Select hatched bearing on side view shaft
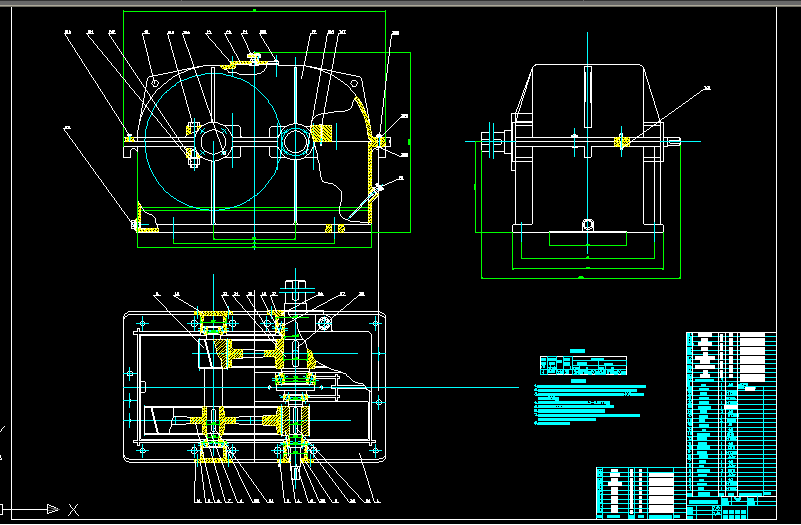 point(623,143)
